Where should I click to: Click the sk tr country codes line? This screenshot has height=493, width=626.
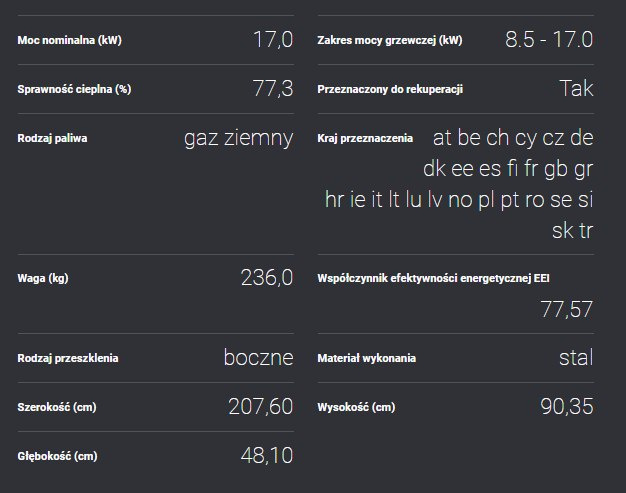click(x=573, y=230)
